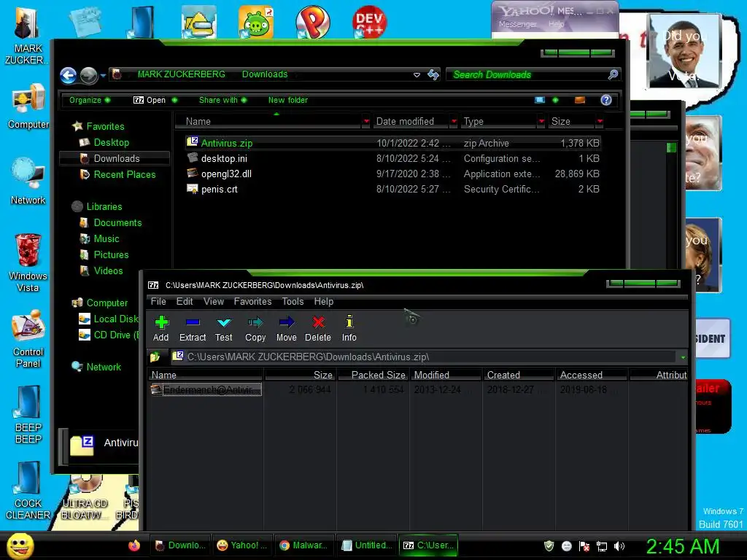Launch Firefox from the taskbar
747x560 pixels.
tap(134, 545)
